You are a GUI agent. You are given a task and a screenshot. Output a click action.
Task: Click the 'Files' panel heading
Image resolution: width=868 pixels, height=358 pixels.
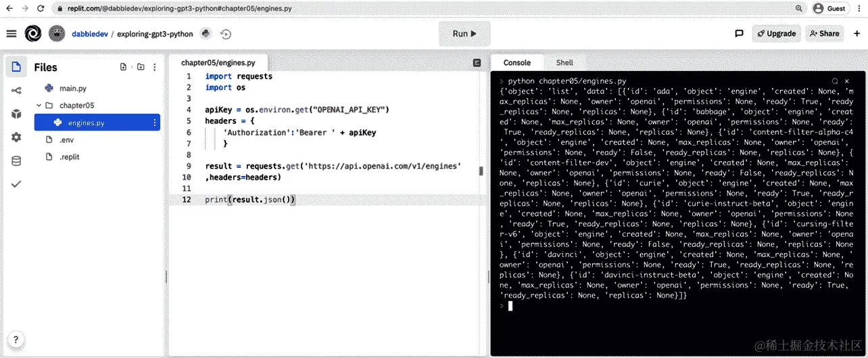[46, 67]
